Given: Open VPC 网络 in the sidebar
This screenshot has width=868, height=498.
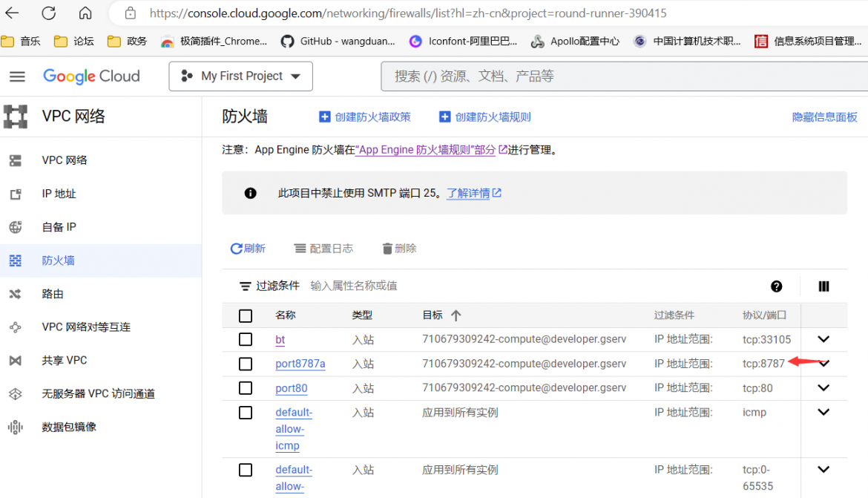Looking at the screenshot, I should (65, 160).
